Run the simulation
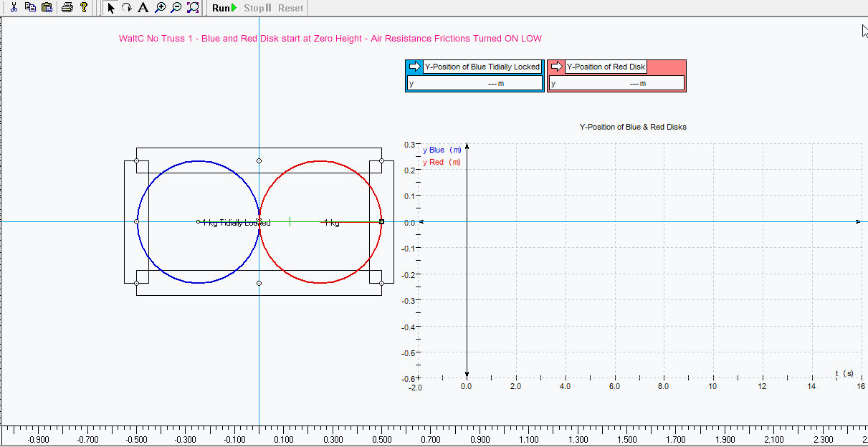The width and height of the screenshot is (868, 447). click(224, 8)
